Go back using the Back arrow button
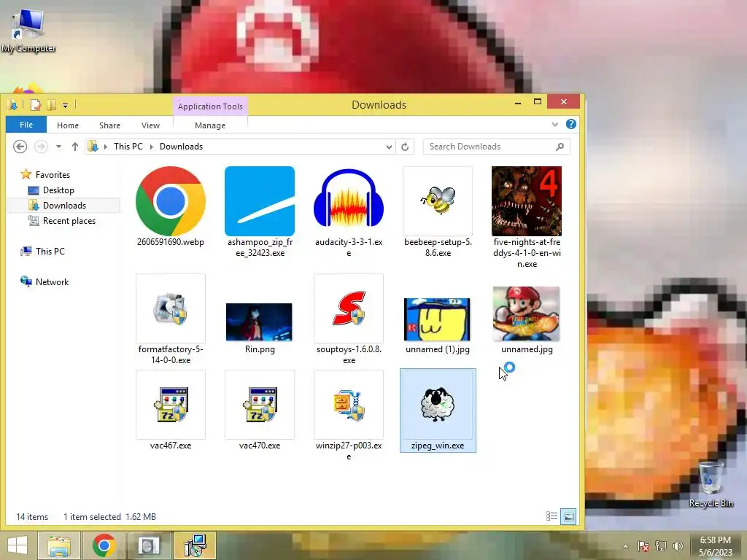 pyautogui.click(x=20, y=147)
